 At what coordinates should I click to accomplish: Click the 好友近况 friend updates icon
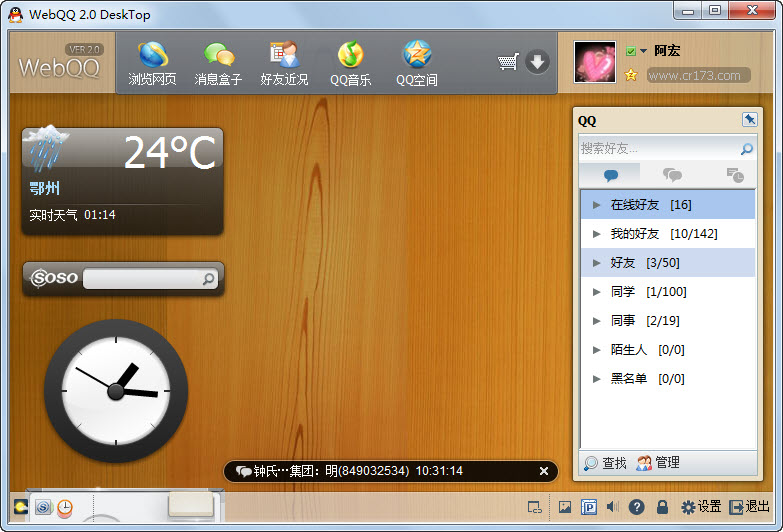284,62
